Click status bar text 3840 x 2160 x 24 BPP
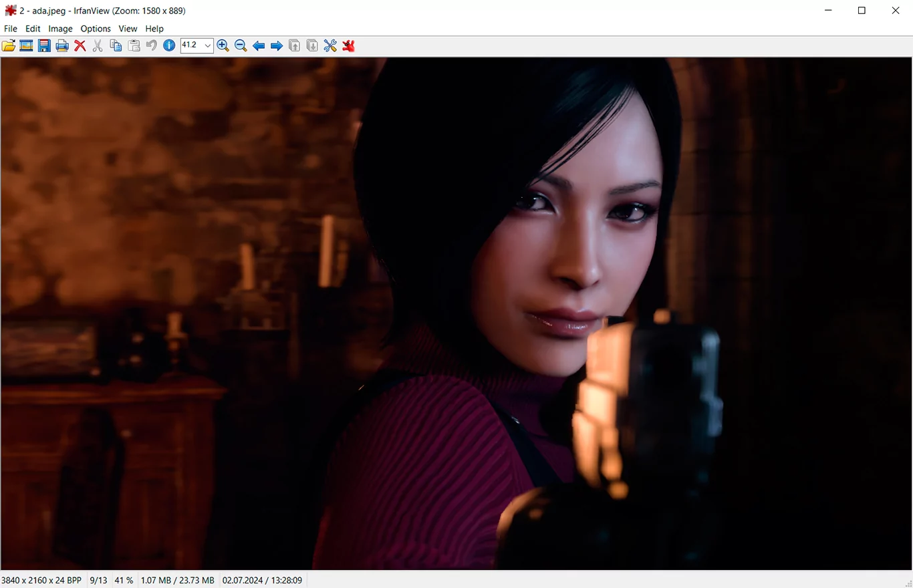Screen dimensions: 913x588 (41, 580)
